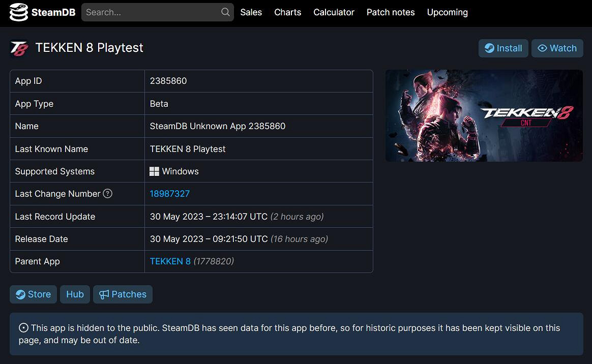
Task: Open the Hub page
Action: (75, 294)
